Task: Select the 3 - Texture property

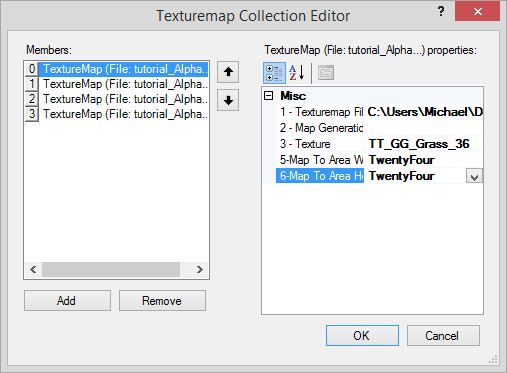Action: coord(321,144)
